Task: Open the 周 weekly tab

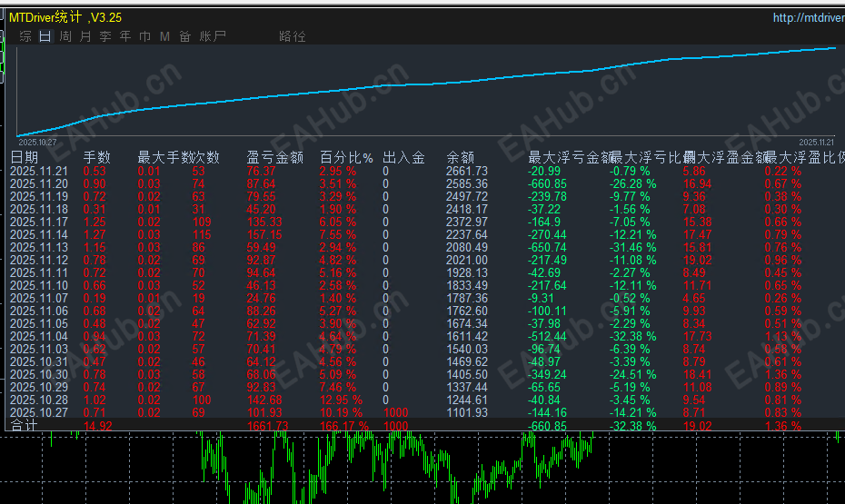Action: click(65, 36)
